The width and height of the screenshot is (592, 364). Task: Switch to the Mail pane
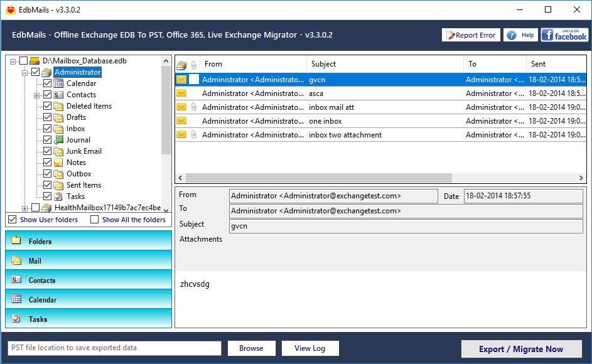[x=89, y=260]
